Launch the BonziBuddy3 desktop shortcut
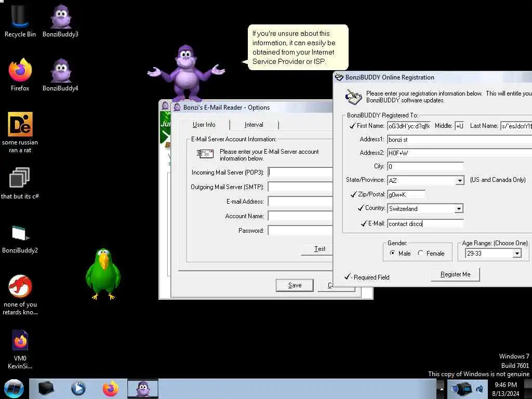Viewport: 532px width, 399px height. tap(60, 20)
